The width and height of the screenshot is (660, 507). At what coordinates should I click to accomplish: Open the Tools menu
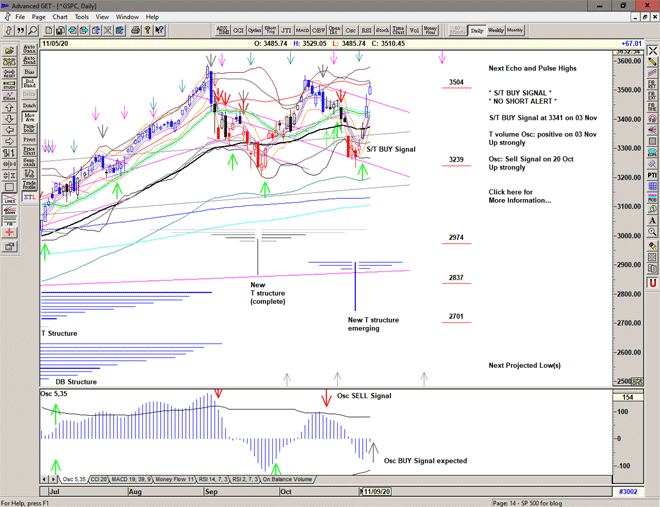(x=81, y=17)
